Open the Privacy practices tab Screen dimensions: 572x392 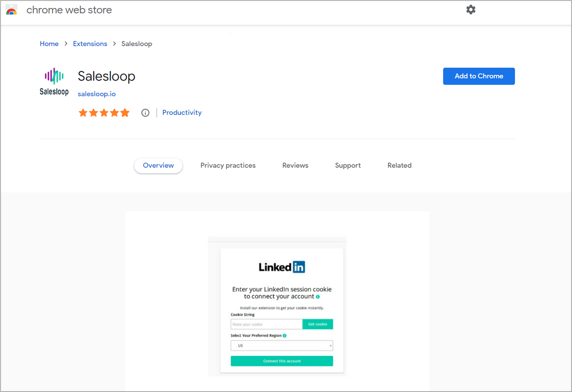pos(228,165)
